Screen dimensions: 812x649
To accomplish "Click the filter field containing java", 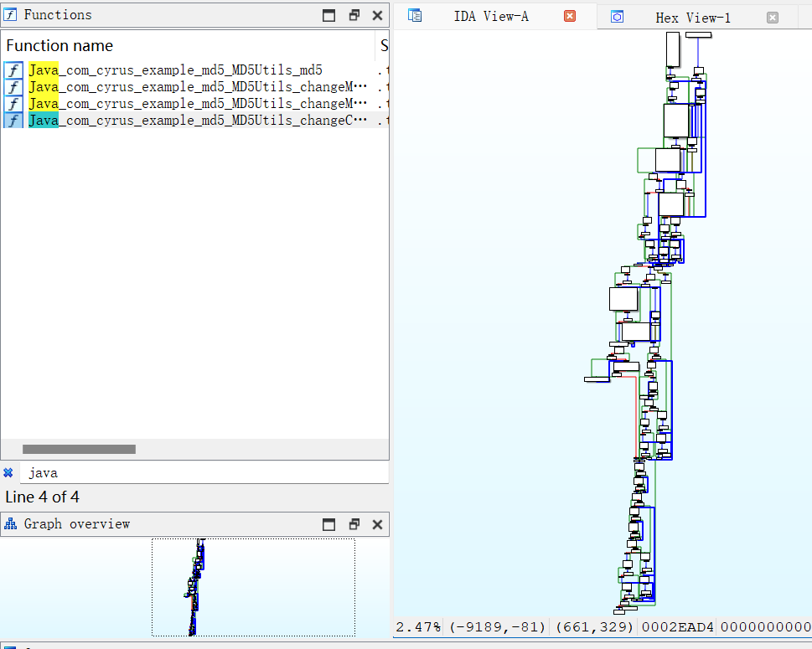I will pyautogui.click(x=204, y=473).
